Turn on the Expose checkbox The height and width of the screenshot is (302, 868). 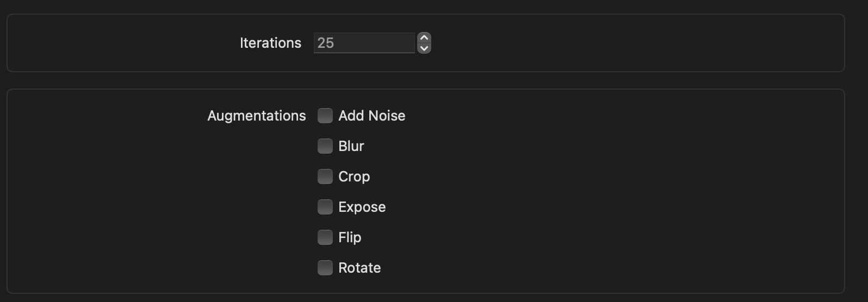click(325, 207)
